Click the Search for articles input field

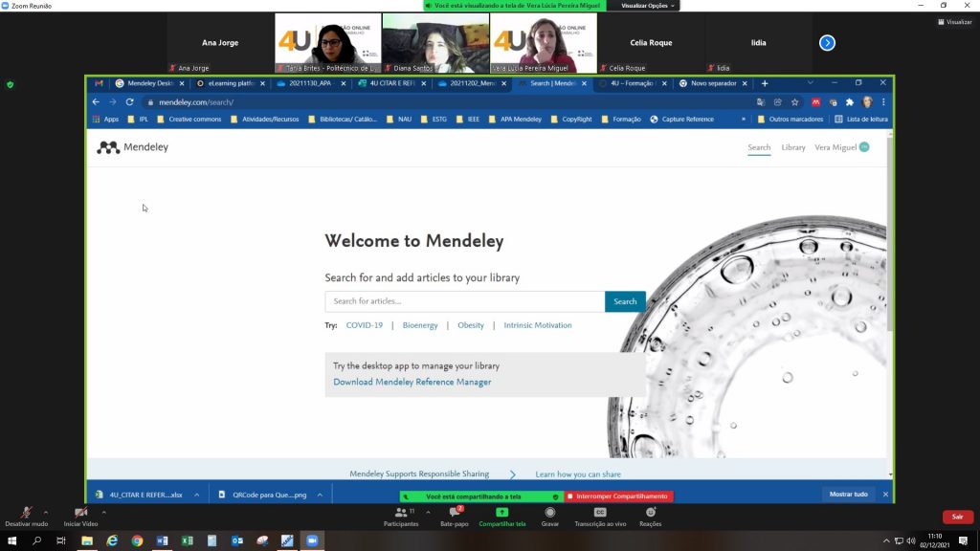pyautogui.click(x=464, y=301)
